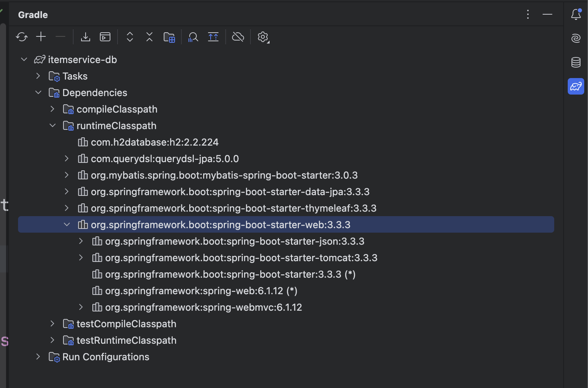Select testRuntimeClasspath entry
The image size is (588, 388).
(286, 340)
